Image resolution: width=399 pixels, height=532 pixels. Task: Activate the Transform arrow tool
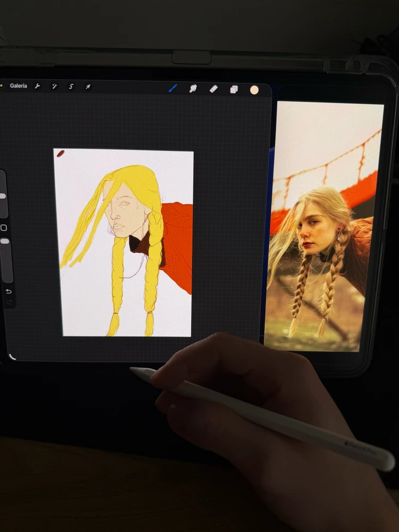click(x=88, y=87)
